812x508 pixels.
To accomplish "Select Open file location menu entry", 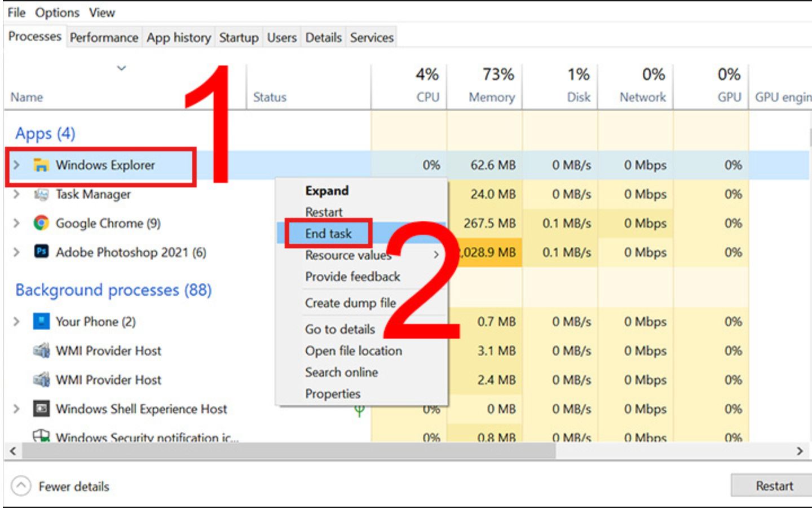I will 354,351.
